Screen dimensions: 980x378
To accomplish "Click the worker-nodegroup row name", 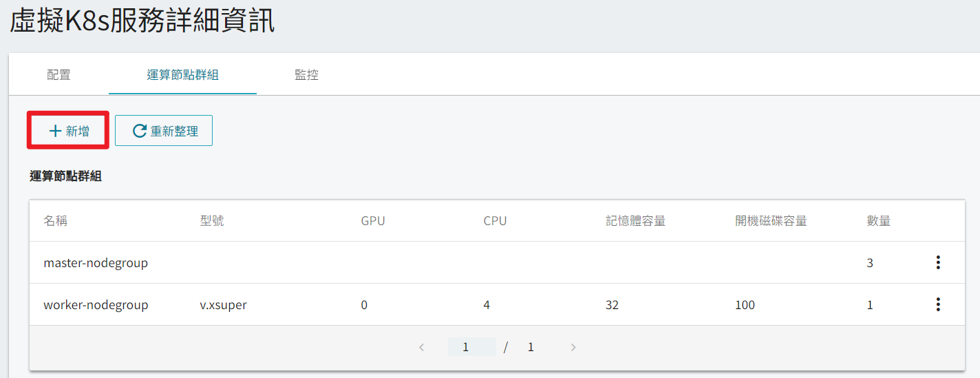I will click(x=96, y=305).
